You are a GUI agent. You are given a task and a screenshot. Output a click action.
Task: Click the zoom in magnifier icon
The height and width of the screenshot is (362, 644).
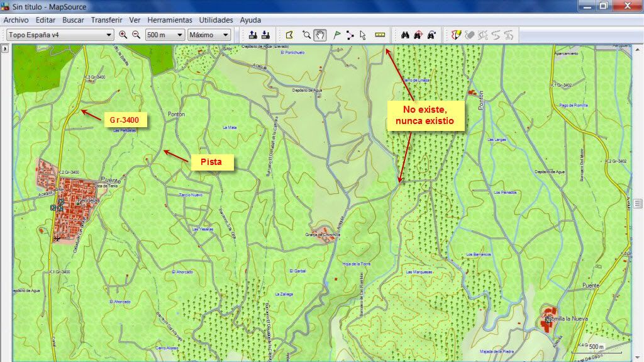[123, 35]
